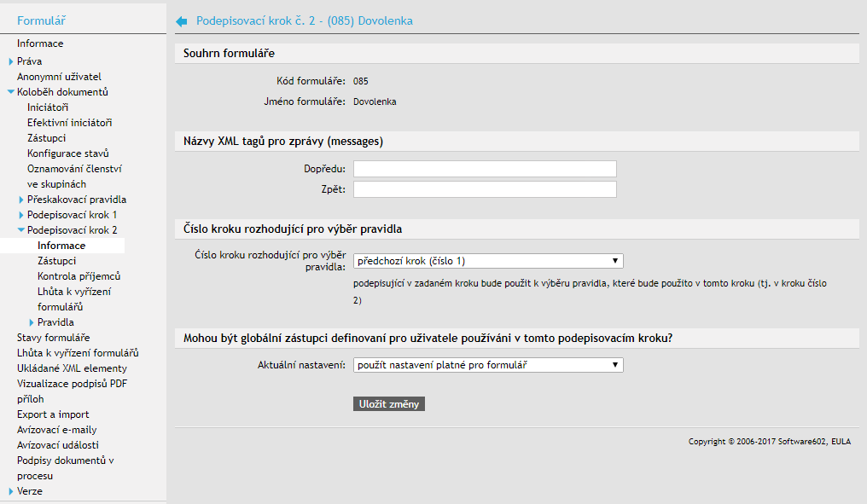Open the rule step number dropdown
Image resolution: width=867 pixels, height=504 pixels.
click(x=488, y=261)
